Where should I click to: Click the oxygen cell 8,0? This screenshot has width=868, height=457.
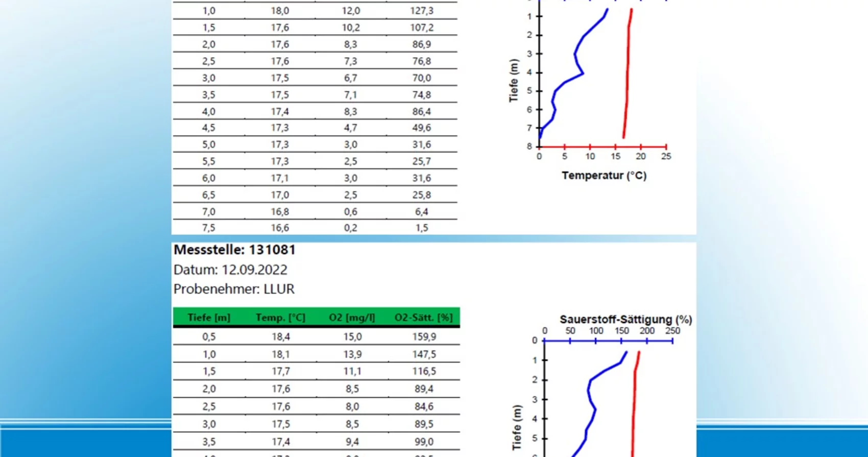tap(352, 407)
